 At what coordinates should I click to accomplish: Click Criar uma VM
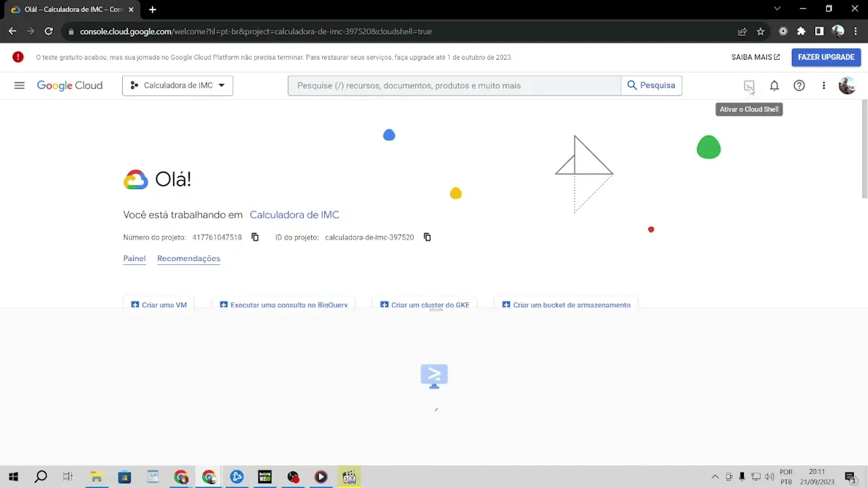click(159, 304)
